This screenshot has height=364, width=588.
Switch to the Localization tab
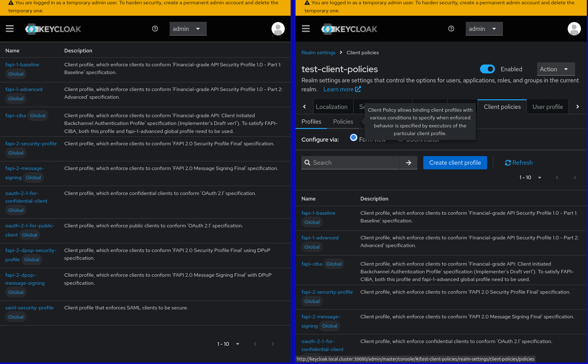332,107
